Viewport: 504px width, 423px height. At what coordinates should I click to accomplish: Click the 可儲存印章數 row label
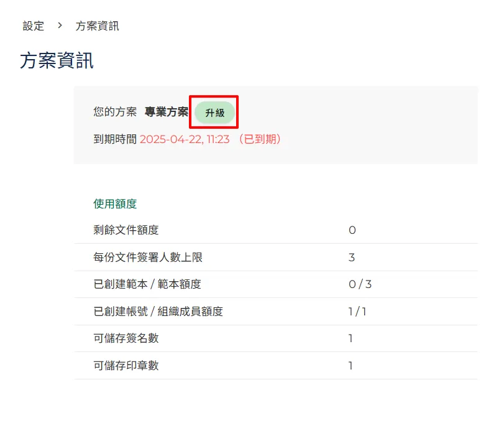pyautogui.click(x=126, y=366)
